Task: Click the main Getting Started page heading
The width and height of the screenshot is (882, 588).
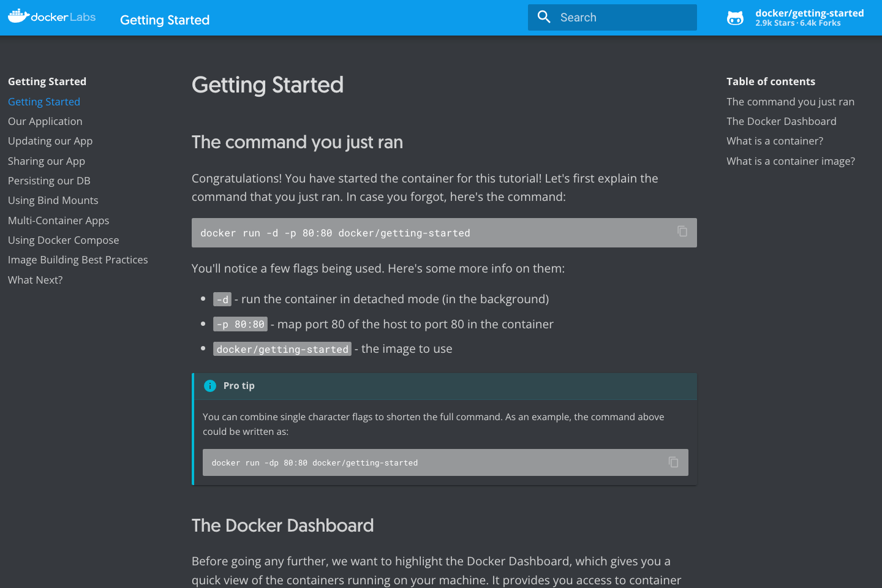Action: (x=268, y=85)
